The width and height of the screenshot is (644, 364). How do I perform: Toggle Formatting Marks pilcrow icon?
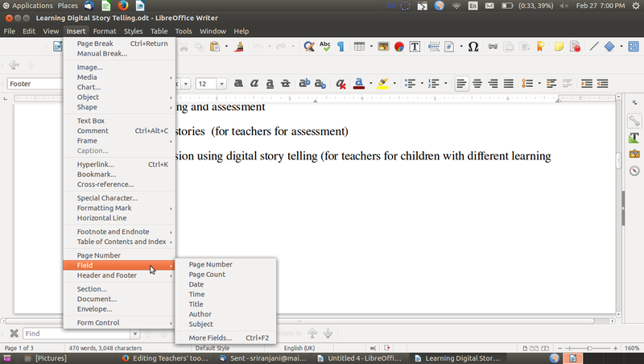pyautogui.click(x=341, y=47)
